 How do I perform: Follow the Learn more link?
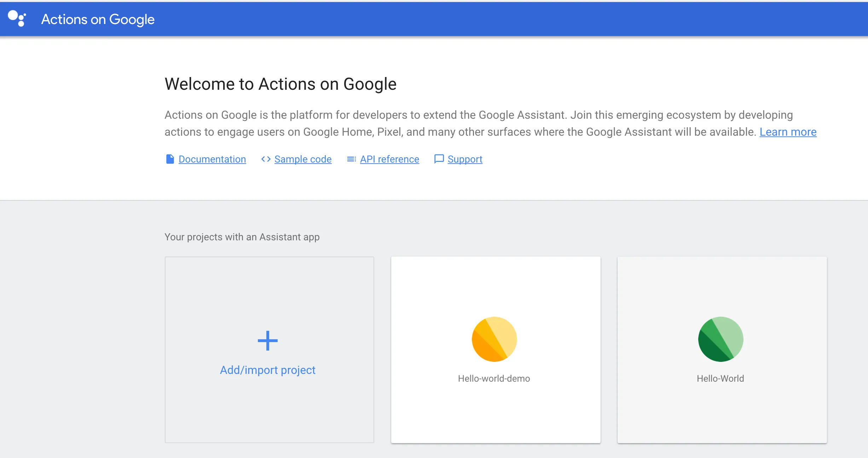788,132
